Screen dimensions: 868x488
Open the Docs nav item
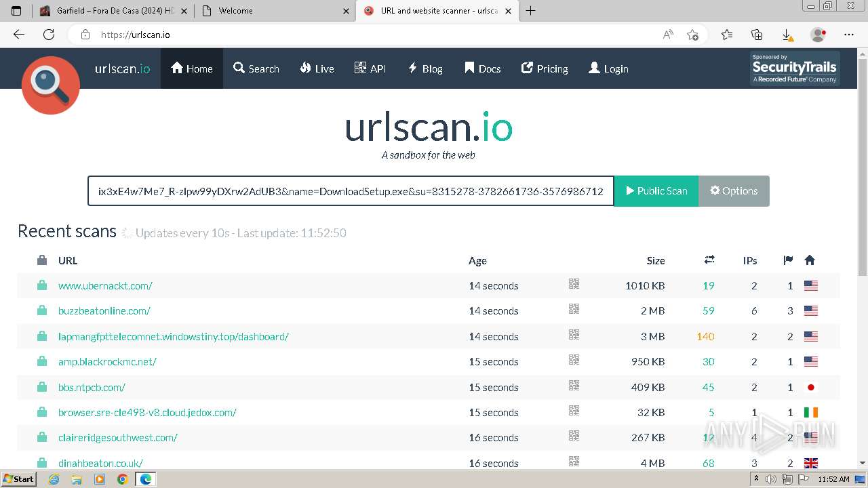point(483,68)
